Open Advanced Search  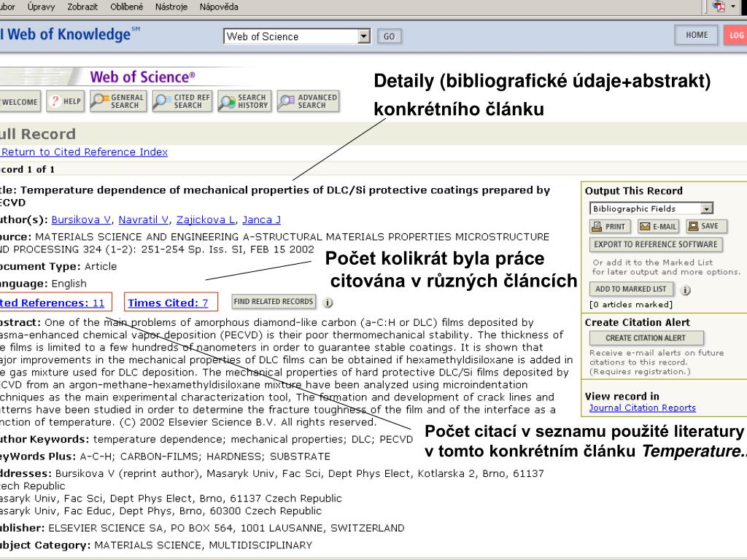pyautogui.click(x=309, y=101)
